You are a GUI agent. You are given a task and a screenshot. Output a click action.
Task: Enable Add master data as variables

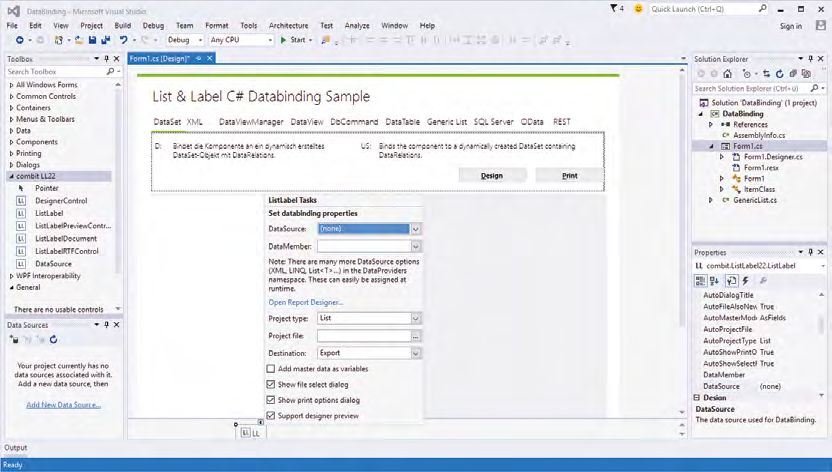click(271, 369)
